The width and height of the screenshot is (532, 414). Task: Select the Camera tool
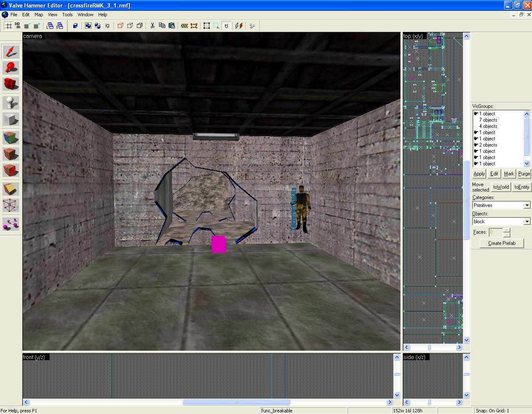tap(11, 84)
